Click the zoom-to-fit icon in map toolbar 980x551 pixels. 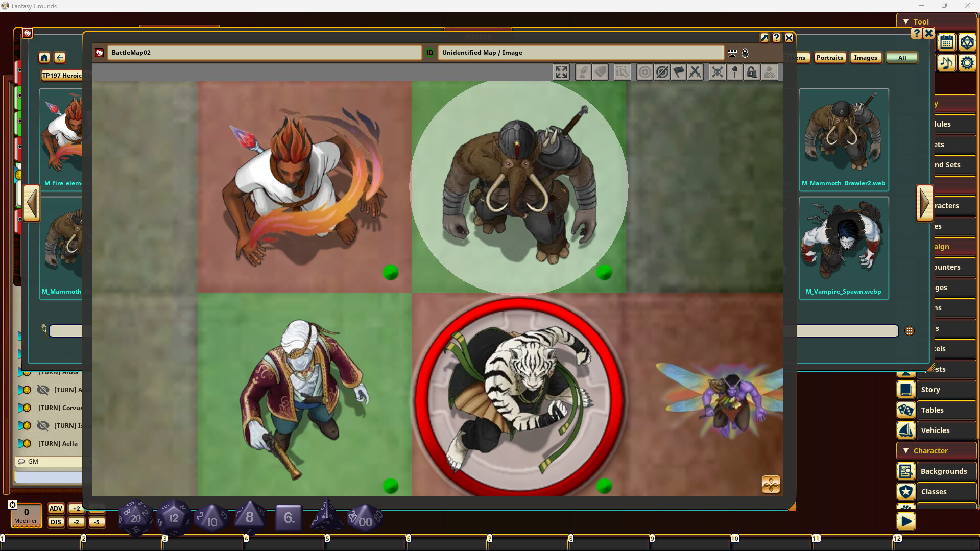coord(561,73)
